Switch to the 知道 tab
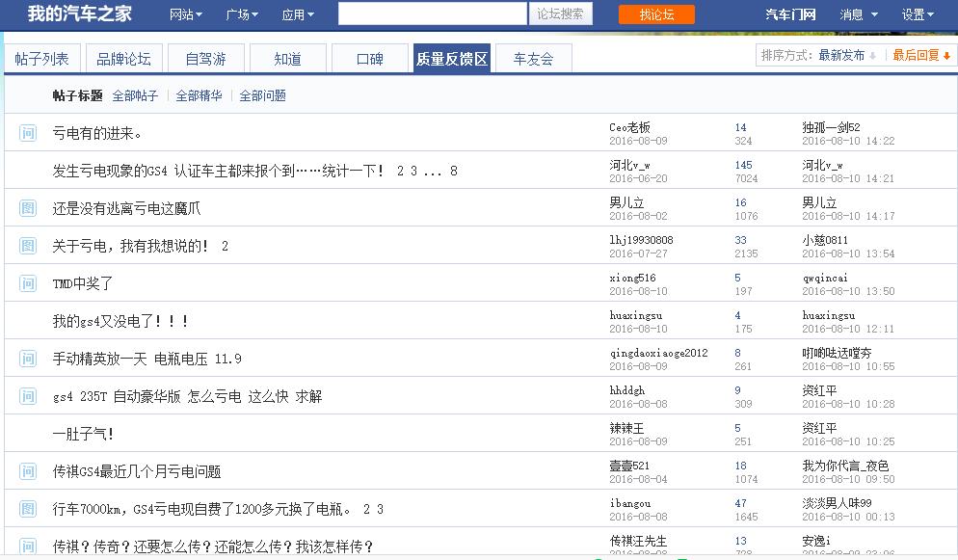The image size is (958, 560). click(288, 59)
